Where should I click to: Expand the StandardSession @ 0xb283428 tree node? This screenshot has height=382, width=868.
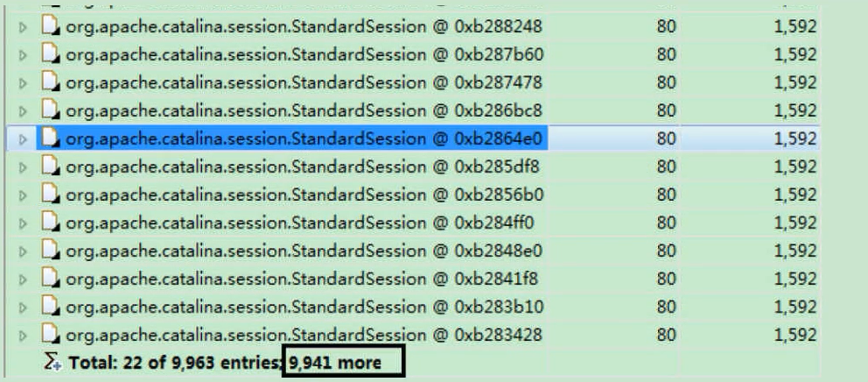[x=23, y=335]
